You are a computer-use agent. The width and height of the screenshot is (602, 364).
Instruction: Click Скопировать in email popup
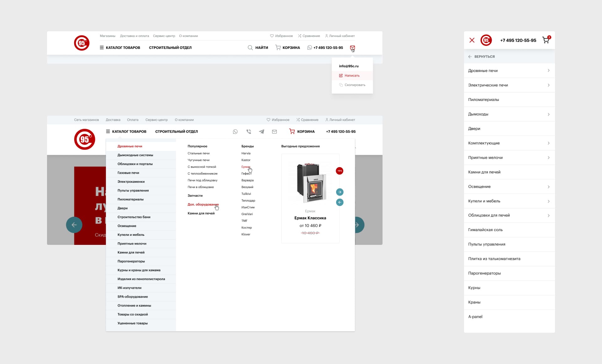coord(355,85)
